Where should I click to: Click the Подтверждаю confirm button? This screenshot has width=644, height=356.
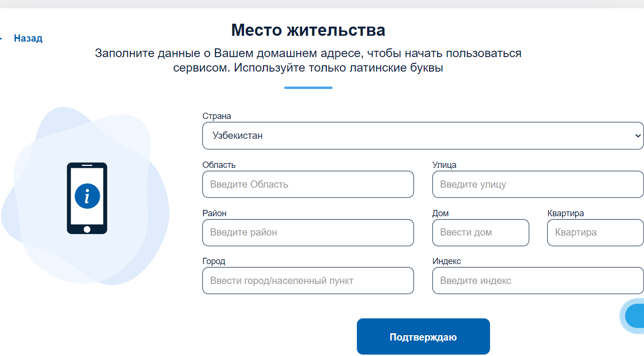click(x=423, y=337)
